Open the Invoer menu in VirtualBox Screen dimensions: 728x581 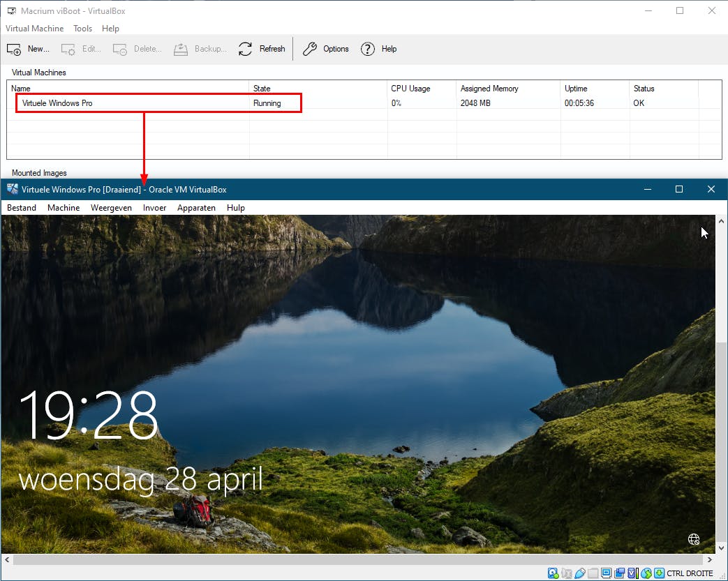(x=155, y=208)
